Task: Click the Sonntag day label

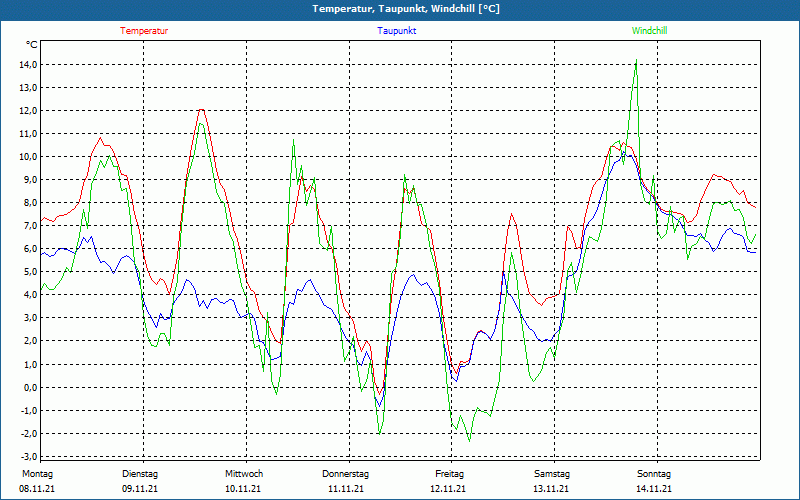Action: [654, 474]
